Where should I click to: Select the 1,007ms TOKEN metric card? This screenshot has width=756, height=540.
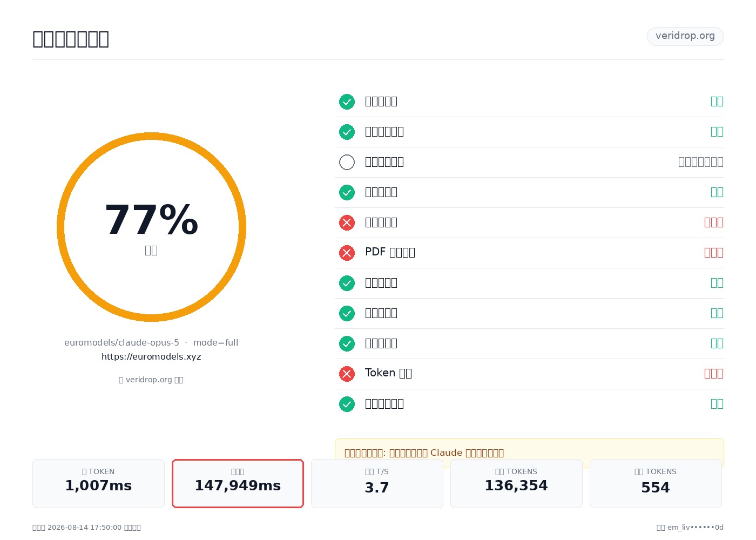click(x=98, y=483)
